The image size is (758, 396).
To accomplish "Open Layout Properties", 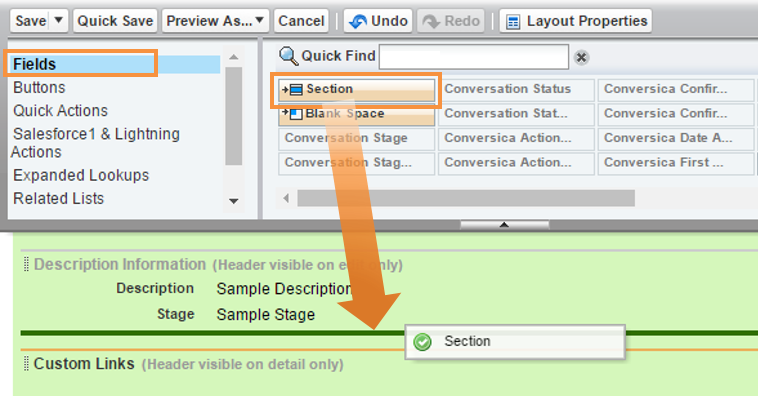I will 576,21.
